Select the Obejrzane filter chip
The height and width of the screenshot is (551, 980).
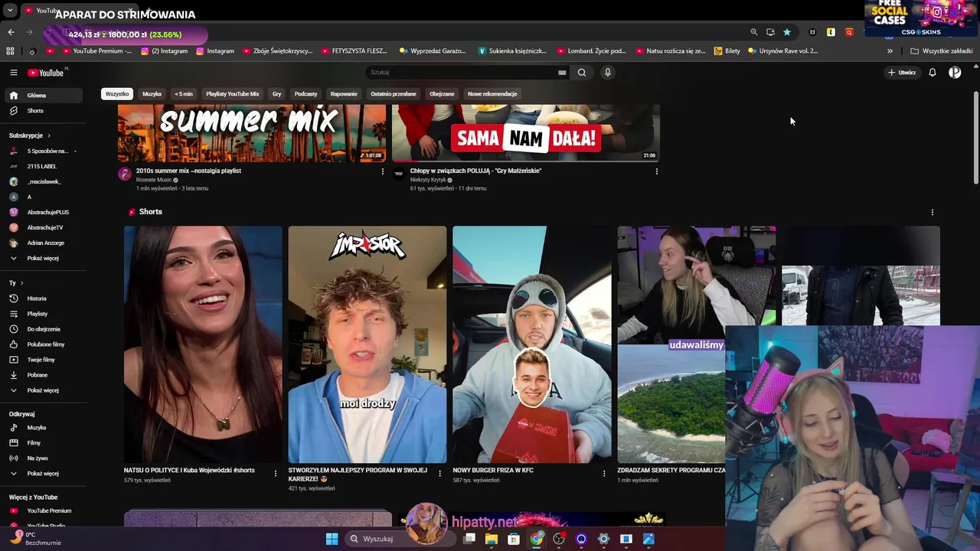point(442,94)
